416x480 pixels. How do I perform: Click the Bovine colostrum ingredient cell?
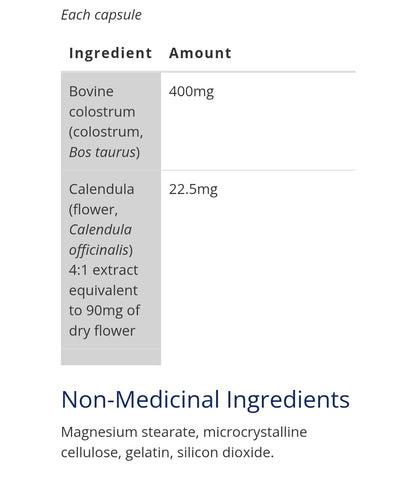(111, 121)
